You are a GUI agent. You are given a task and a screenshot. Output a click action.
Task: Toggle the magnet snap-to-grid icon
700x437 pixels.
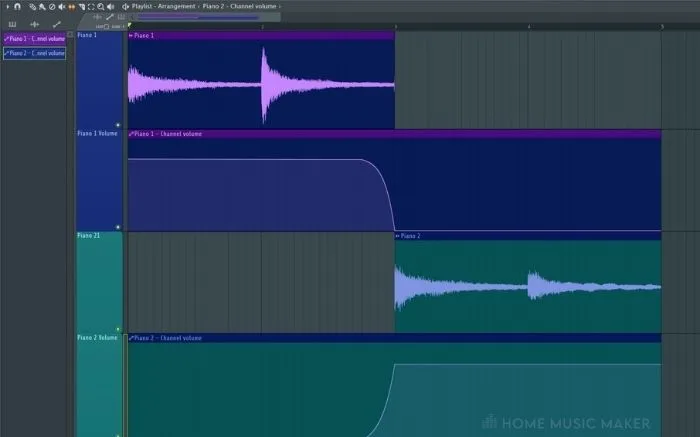point(17,7)
